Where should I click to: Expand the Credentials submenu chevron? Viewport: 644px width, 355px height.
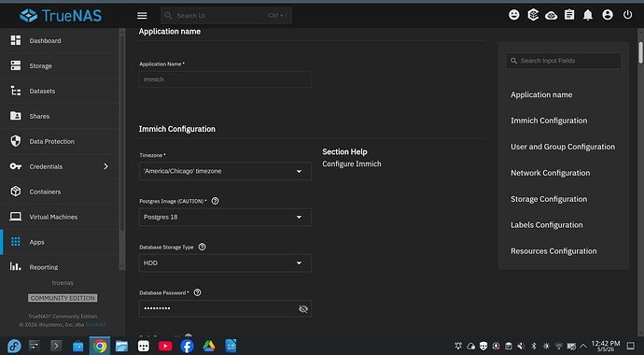click(106, 166)
